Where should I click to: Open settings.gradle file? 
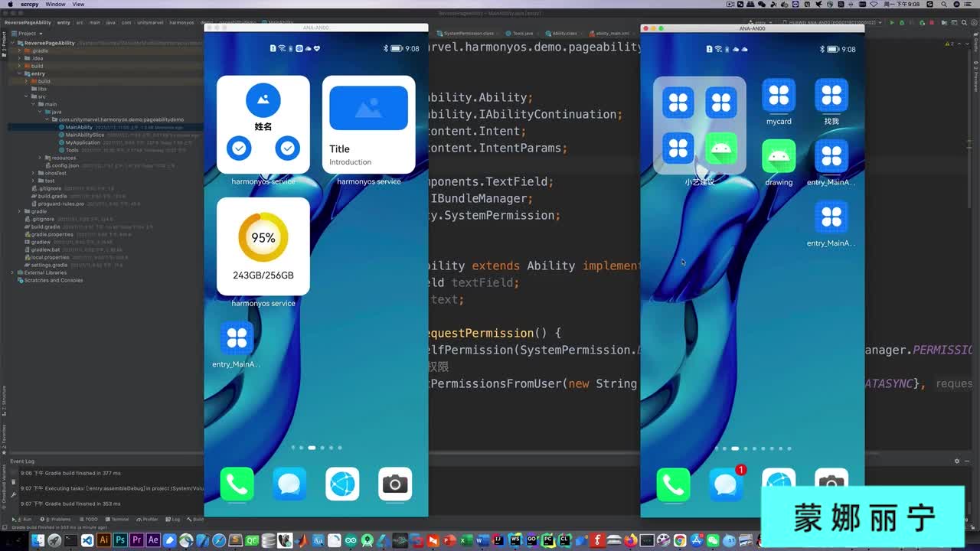click(x=49, y=265)
